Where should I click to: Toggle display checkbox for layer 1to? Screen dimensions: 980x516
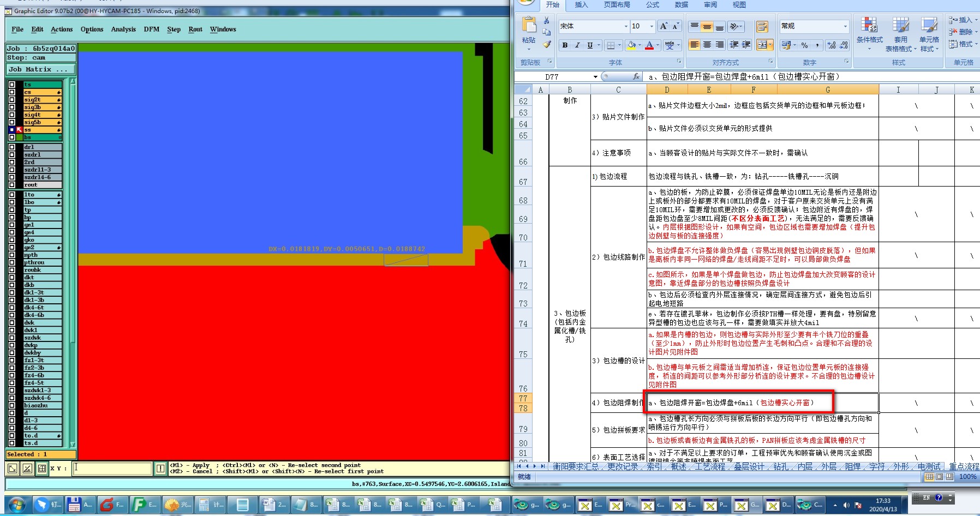point(12,195)
